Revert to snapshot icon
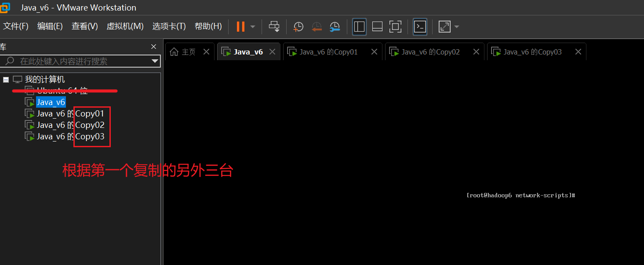The height and width of the screenshot is (265, 644). pos(317,27)
